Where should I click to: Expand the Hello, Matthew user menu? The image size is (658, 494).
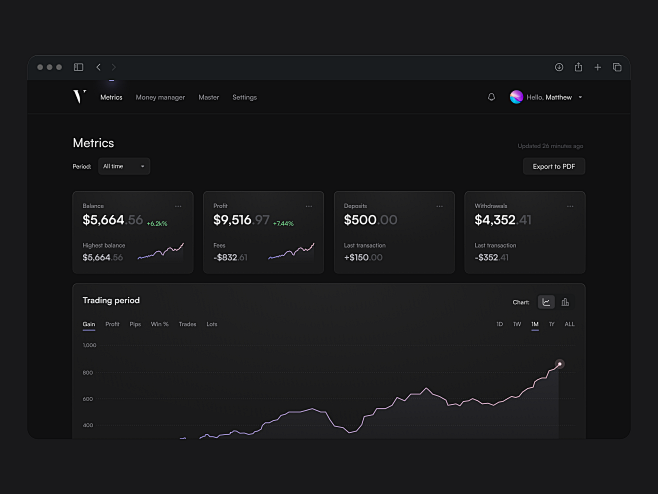[x=580, y=98]
